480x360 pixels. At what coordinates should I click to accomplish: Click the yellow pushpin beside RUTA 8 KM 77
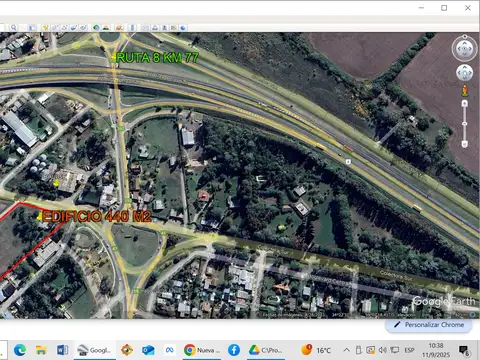(x=113, y=59)
